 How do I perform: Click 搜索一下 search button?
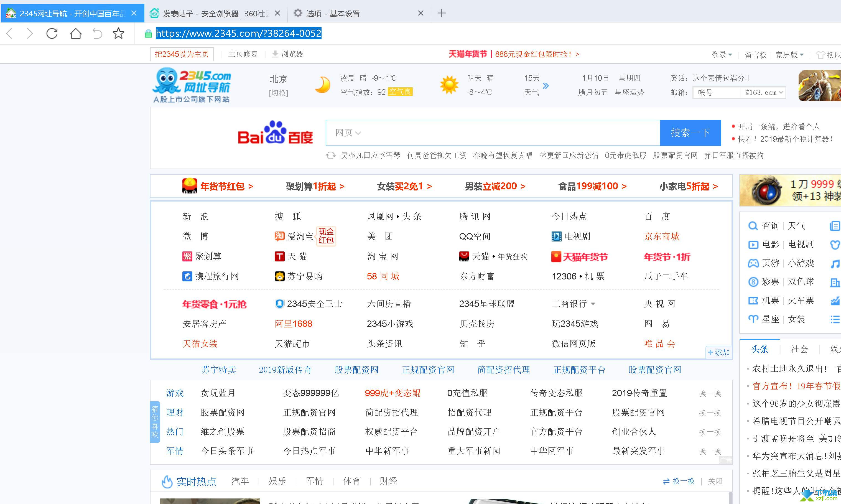click(690, 133)
